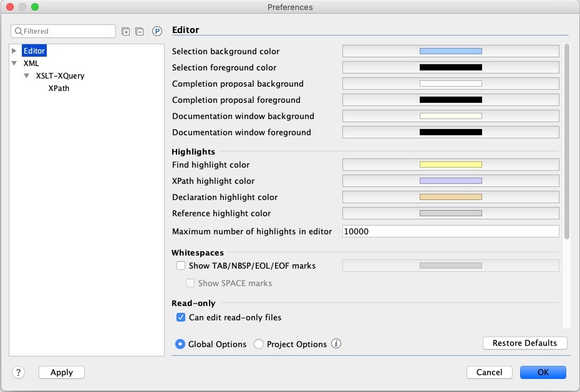Click the maximum number of highlights field
Image resolution: width=580 pixels, height=392 pixels.
point(450,231)
